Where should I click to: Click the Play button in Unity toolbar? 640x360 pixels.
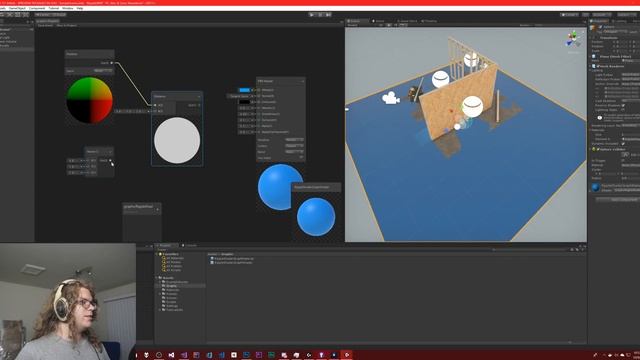[312, 15]
